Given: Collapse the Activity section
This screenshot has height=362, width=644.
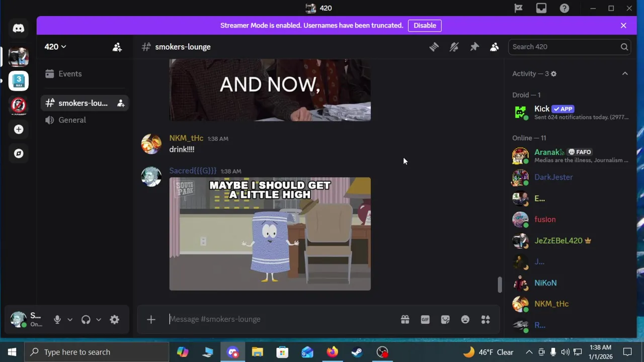Looking at the screenshot, I should (625, 74).
